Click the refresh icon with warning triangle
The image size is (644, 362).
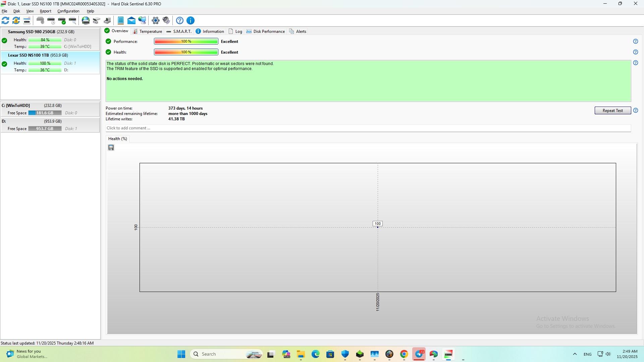(16, 21)
